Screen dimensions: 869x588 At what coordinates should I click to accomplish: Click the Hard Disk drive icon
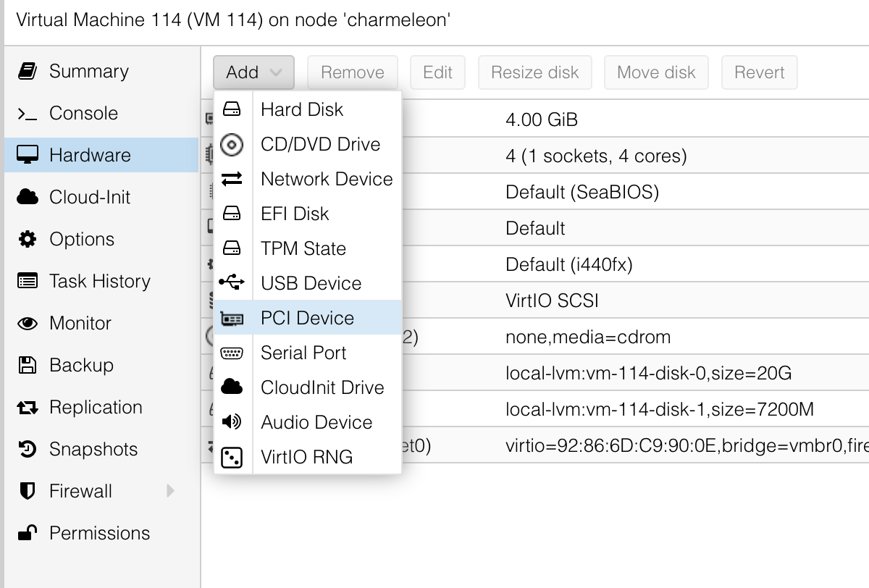tap(232, 109)
